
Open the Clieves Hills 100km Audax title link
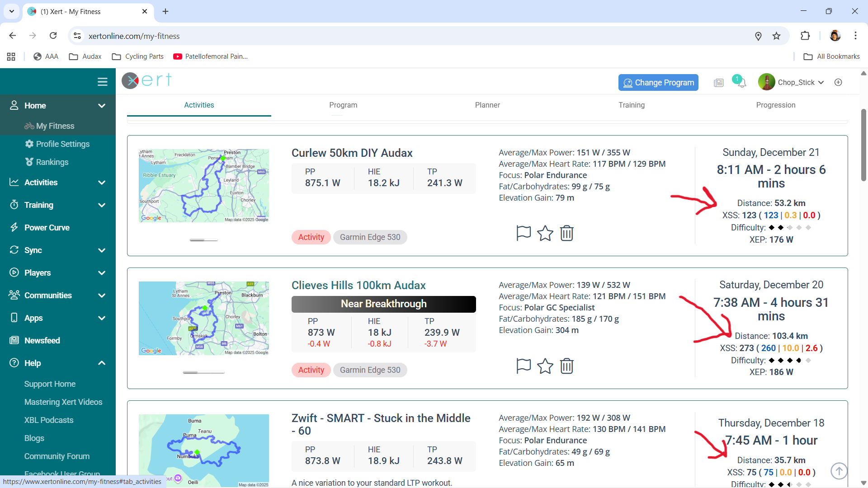(x=358, y=285)
